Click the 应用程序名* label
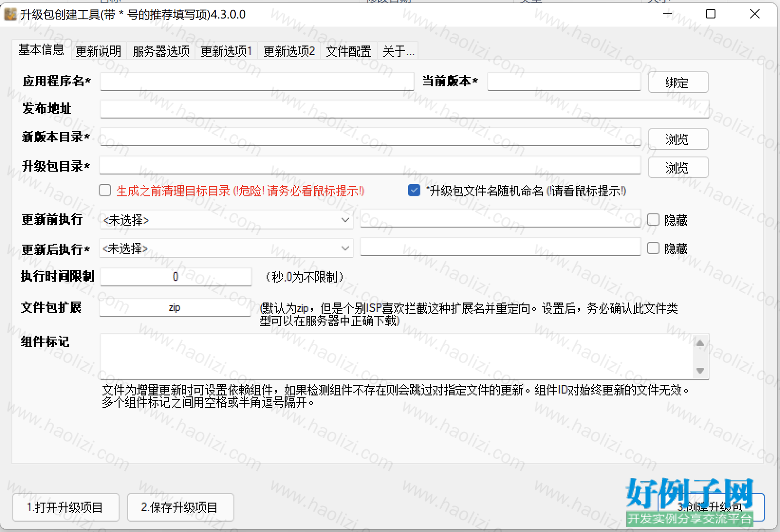 [x=56, y=81]
